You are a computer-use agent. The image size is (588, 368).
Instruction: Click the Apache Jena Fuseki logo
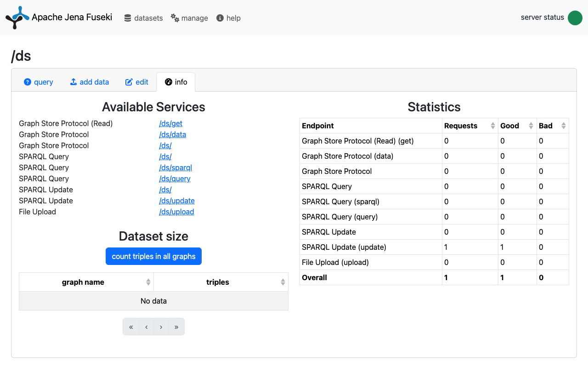pyautogui.click(x=17, y=18)
